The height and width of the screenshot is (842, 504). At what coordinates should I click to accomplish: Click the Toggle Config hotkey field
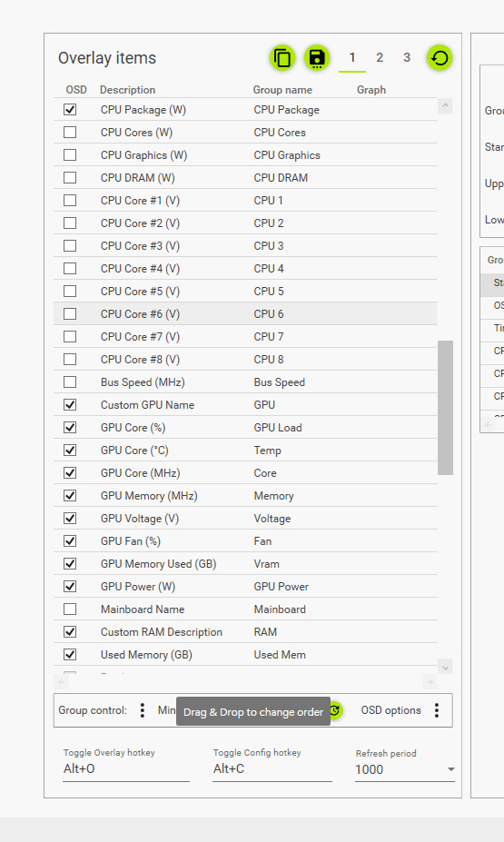[272, 769]
